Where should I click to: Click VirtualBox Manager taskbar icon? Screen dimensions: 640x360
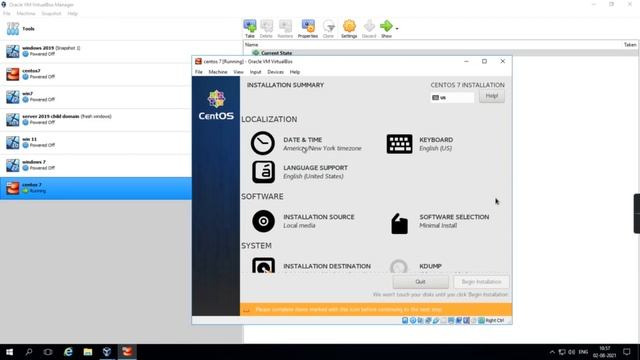(x=107, y=351)
